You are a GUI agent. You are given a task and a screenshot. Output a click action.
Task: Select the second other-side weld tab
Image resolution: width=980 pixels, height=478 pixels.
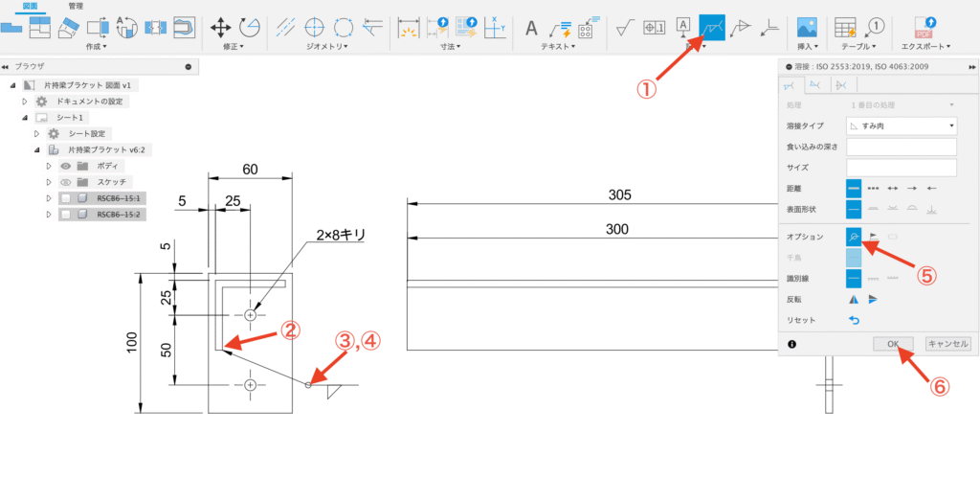(815, 84)
